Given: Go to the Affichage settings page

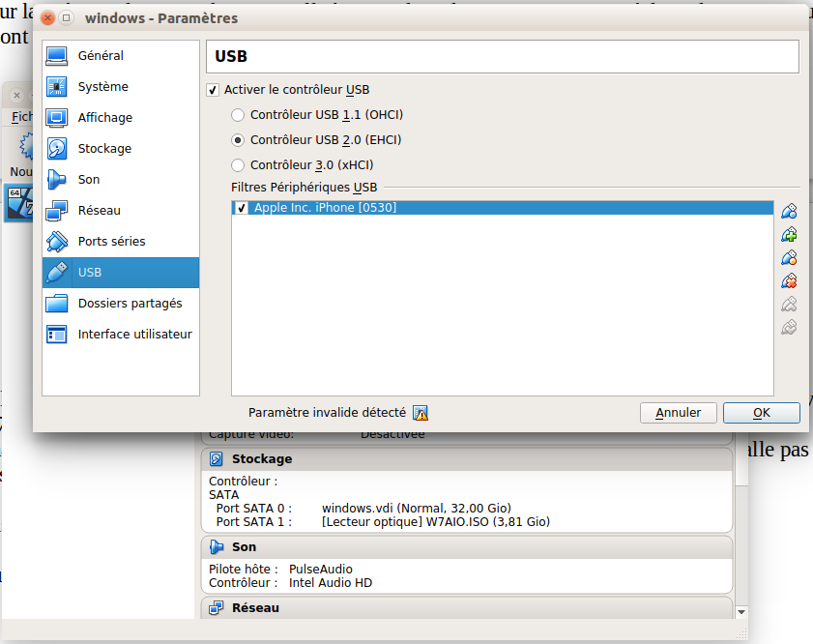Looking at the screenshot, I should click(x=104, y=118).
